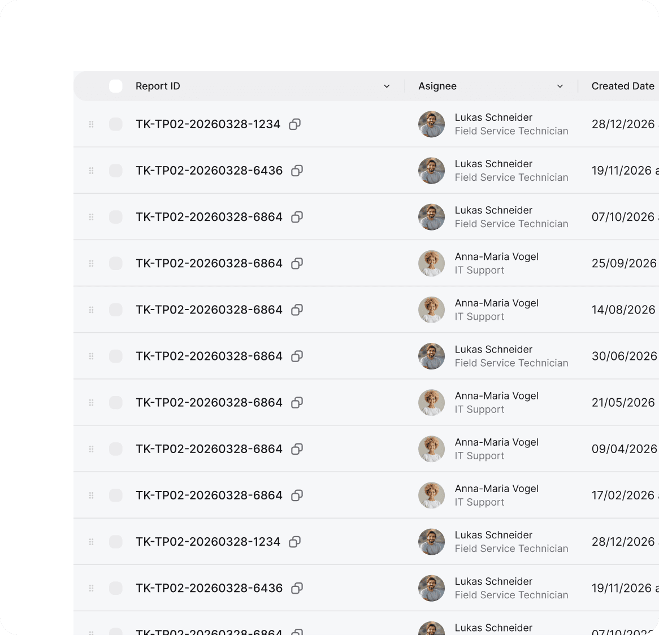The image size is (659, 644).
Task: Click the drag handle of the first row
Action: tap(91, 124)
